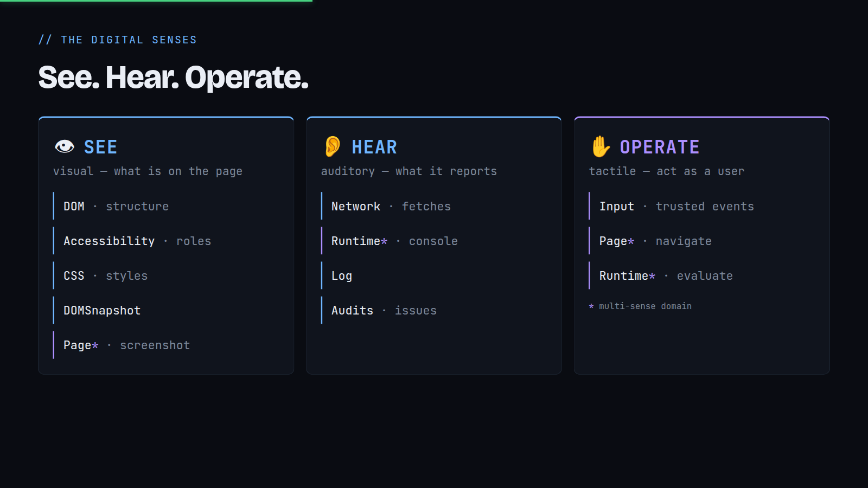
Task: Click the 'Runtime* · console' row
Action: [x=434, y=241]
